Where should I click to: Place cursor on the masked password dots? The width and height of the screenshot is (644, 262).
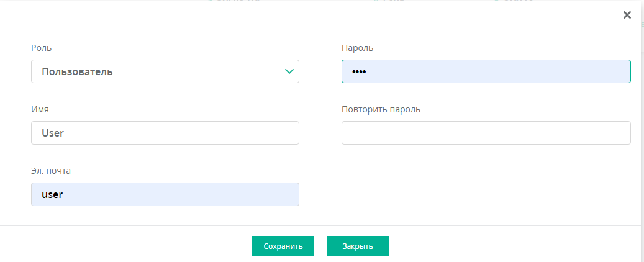[359, 72]
